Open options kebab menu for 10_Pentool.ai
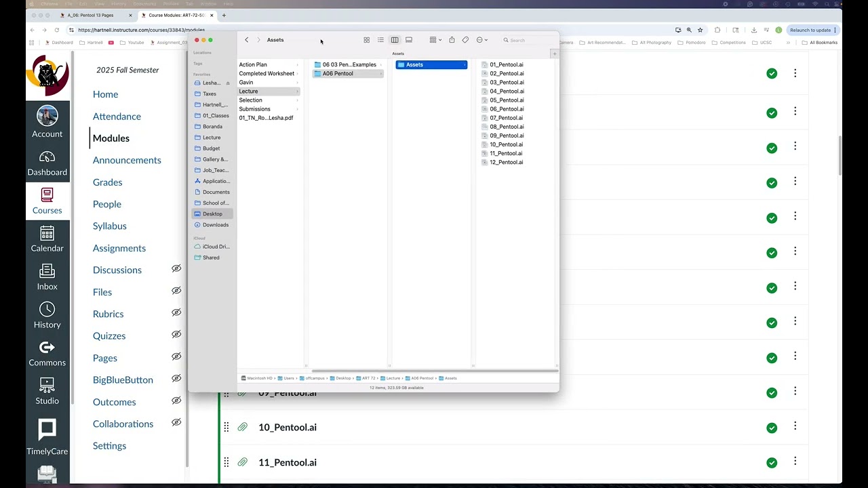 click(x=795, y=427)
